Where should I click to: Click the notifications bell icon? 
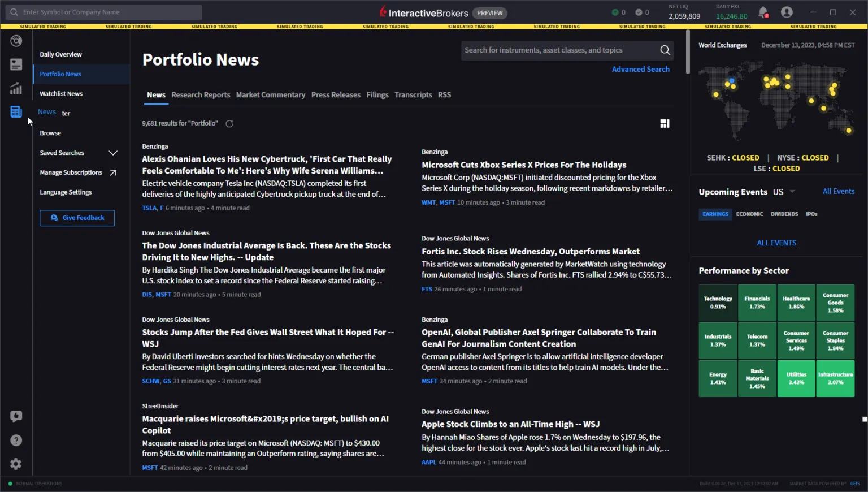point(763,12)
